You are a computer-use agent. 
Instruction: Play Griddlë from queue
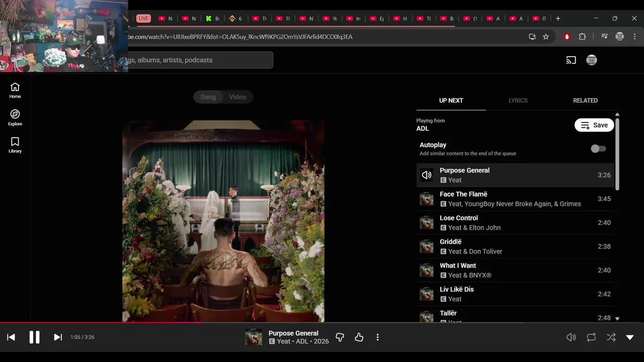pyautogui.click(x=515, y=246)
